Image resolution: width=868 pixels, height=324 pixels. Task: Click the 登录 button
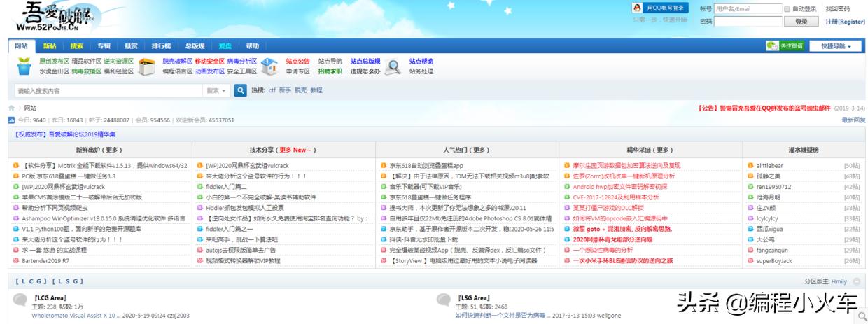(x=801, y=22)
